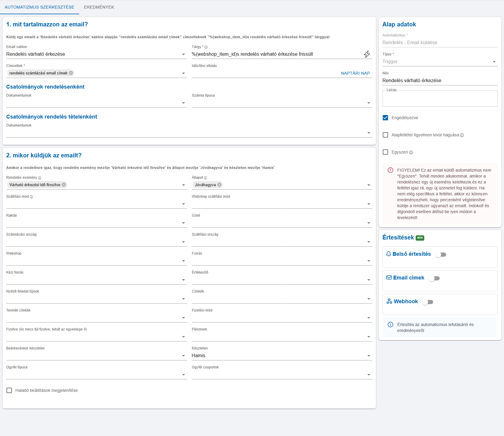Open the Email sablon dropdown
The height and width of the screenshot is (436, 504).
[x=96, y=54]
